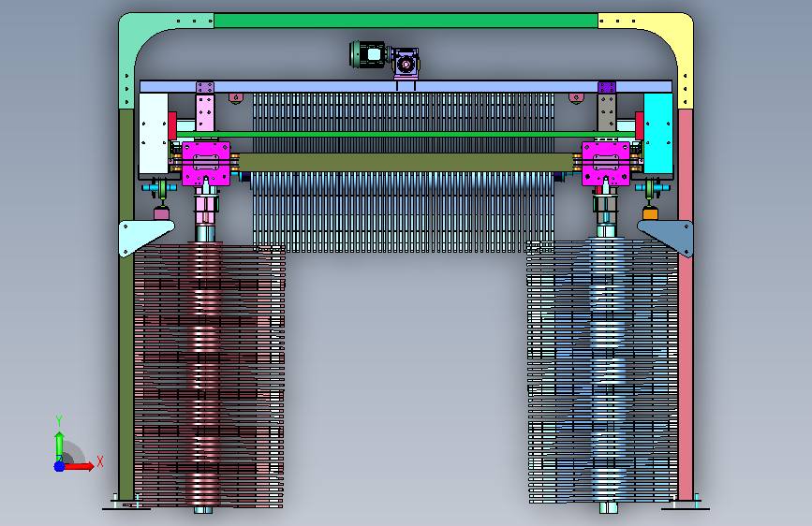Select the light blue horizontal crossbeam

406,86
